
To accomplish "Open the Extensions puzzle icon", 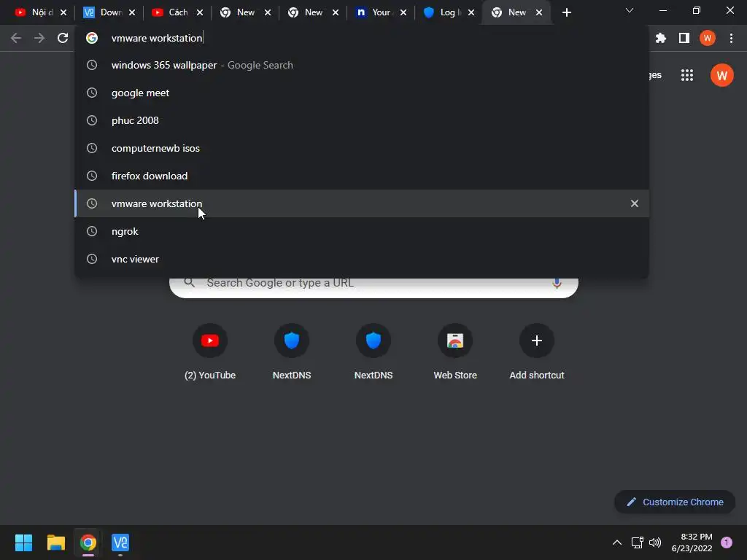I will [660, 38].
